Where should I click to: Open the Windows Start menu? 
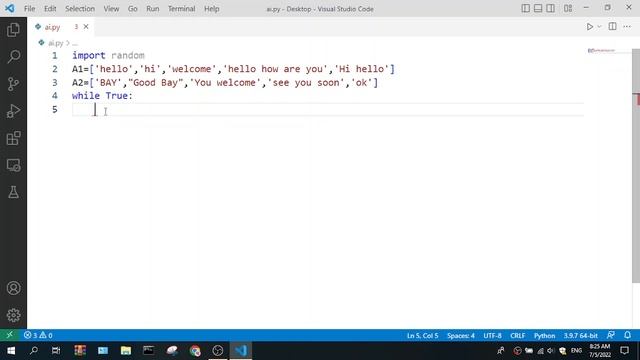(x=11, y=351)
